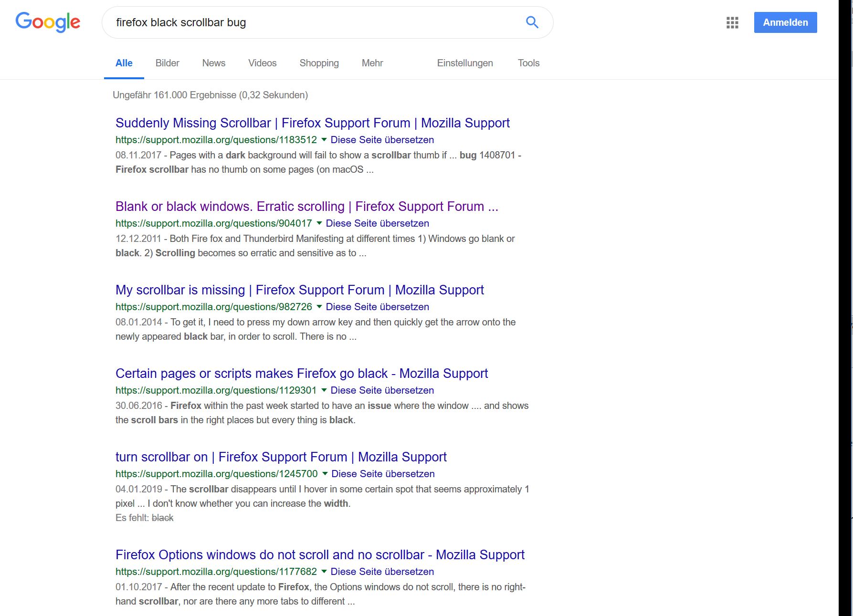Click the Google logo

point(48,22)
